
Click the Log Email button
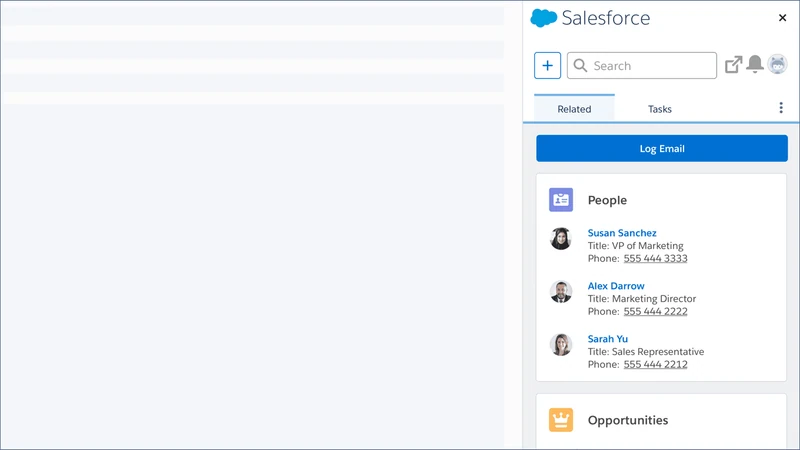coord(662,148)
